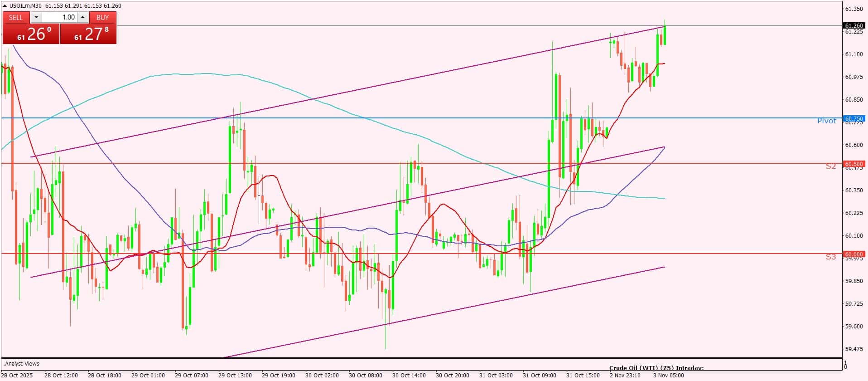Click the BUY button
This screenshot has height=381, width=868.
click(103, 17)
